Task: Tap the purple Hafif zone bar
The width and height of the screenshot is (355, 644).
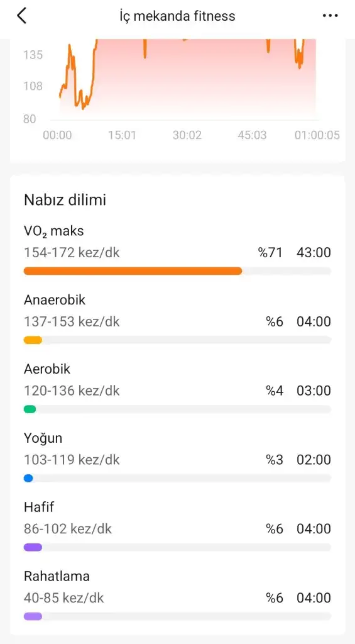Action: (33, 547)
